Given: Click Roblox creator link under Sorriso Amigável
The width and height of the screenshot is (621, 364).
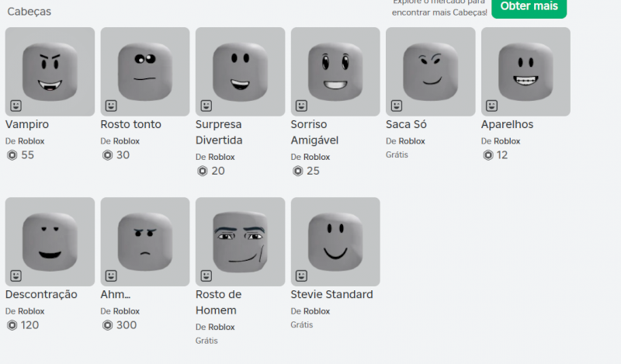Looking at the screenshot, I should coord(317,157).
